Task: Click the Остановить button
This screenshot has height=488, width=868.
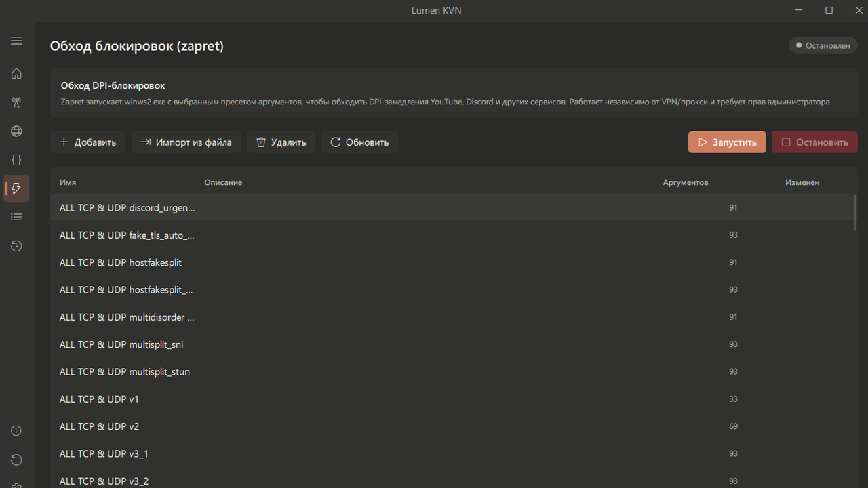Action: pos(814,142)
